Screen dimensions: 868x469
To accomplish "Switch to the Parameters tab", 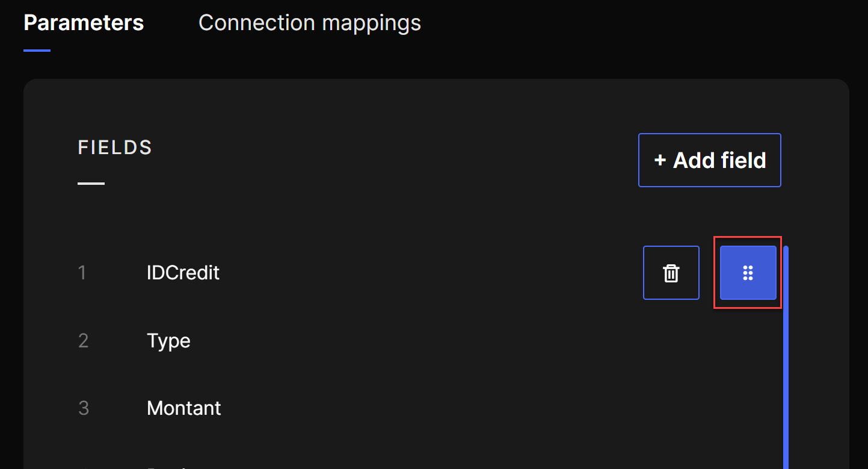I will tap(84, 23).
